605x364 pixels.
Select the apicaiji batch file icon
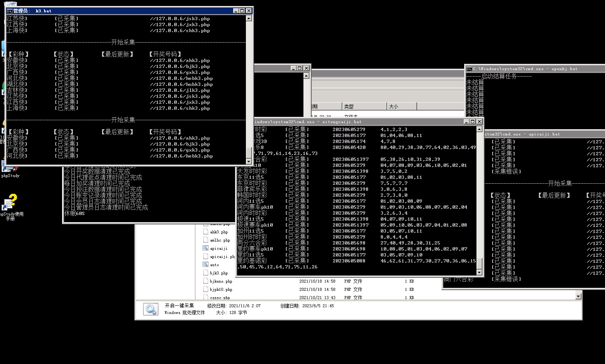[206, 248]
